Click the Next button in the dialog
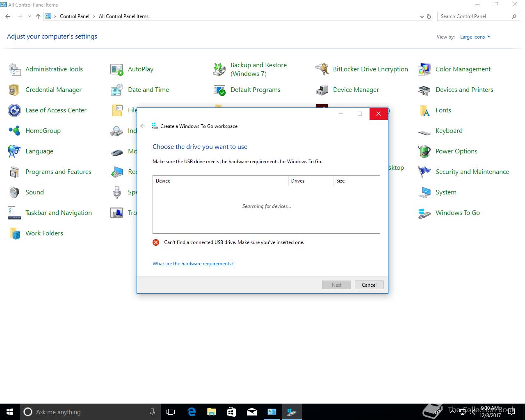 click(x=336, y=285)
